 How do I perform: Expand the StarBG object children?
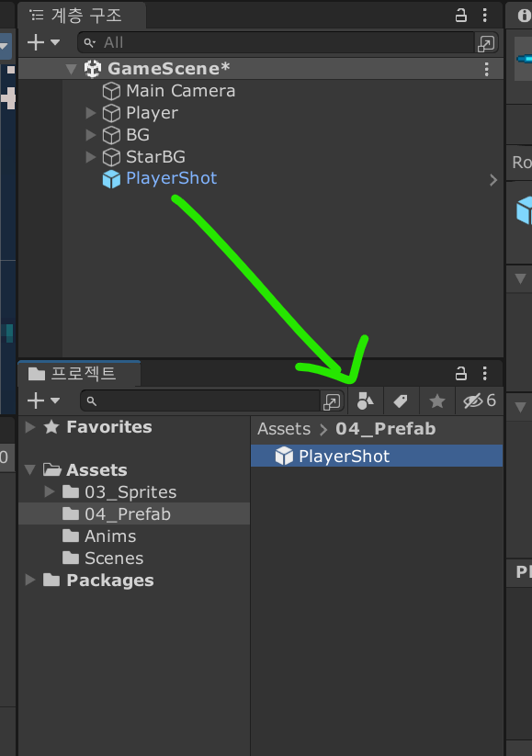(x=90, y=157)
